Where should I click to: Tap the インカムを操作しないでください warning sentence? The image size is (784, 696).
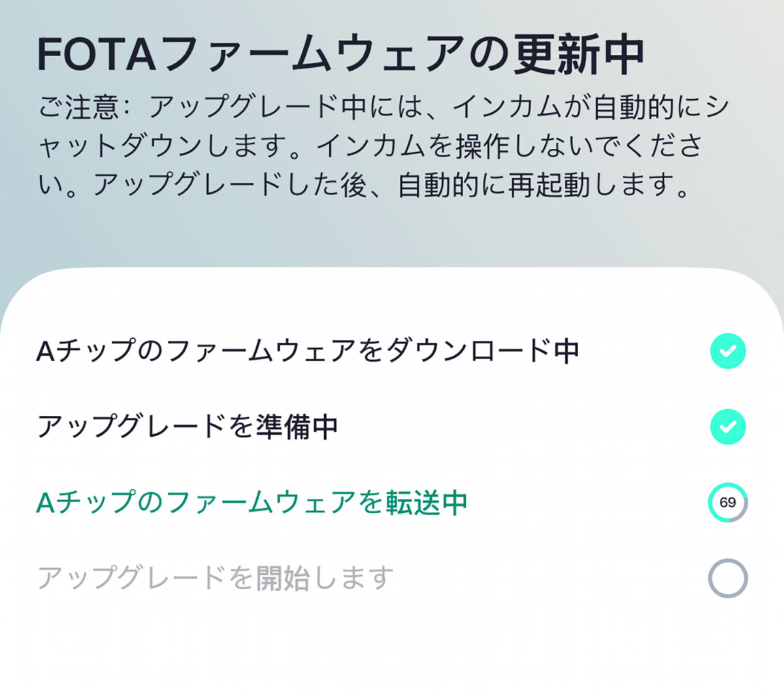pos(510,146)
